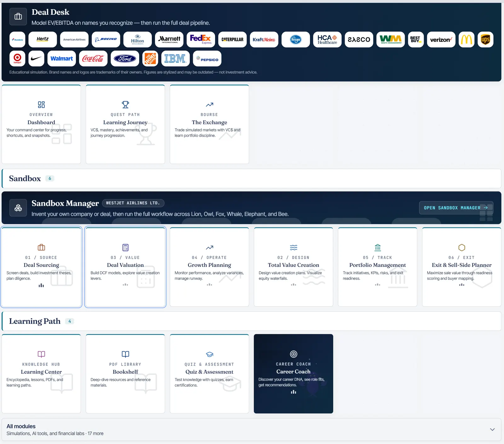
Task: Collapse the Sandbox section header
Action: click(x=251, y=178)
